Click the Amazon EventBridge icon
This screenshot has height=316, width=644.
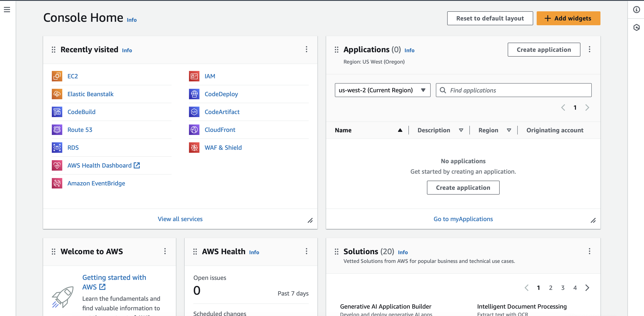(x=57, y=183)
